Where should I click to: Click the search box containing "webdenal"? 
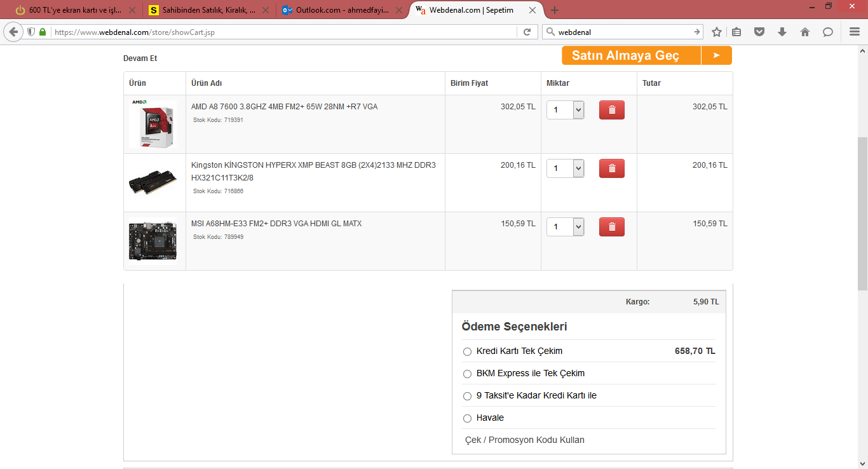pos(622,32)
